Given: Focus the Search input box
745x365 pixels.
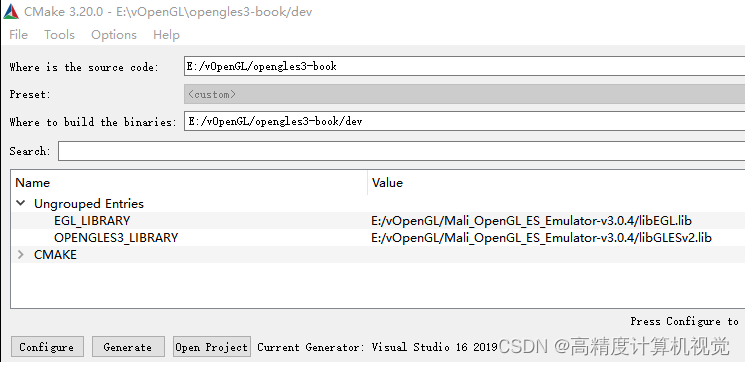Looking at the screenshot, I should (x=401, y=151).
